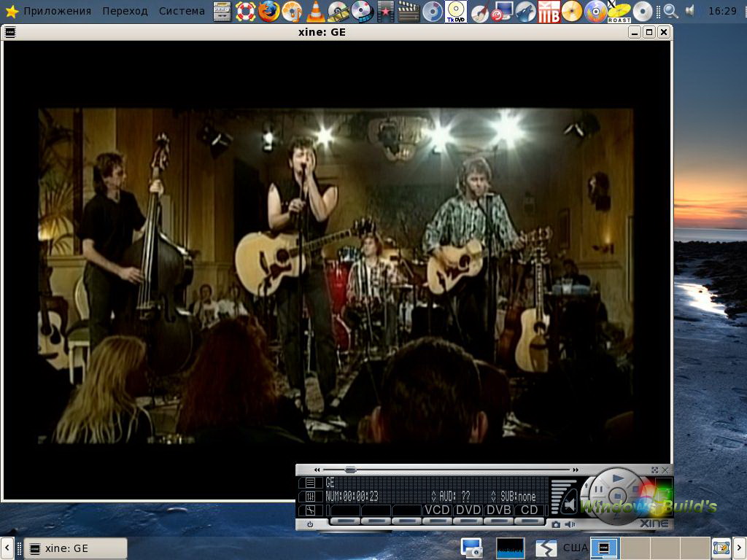This screenshot has height=560, width=747.
Task: Click the 16:29 clock in the panel
Action: click(x=722, y=11)
